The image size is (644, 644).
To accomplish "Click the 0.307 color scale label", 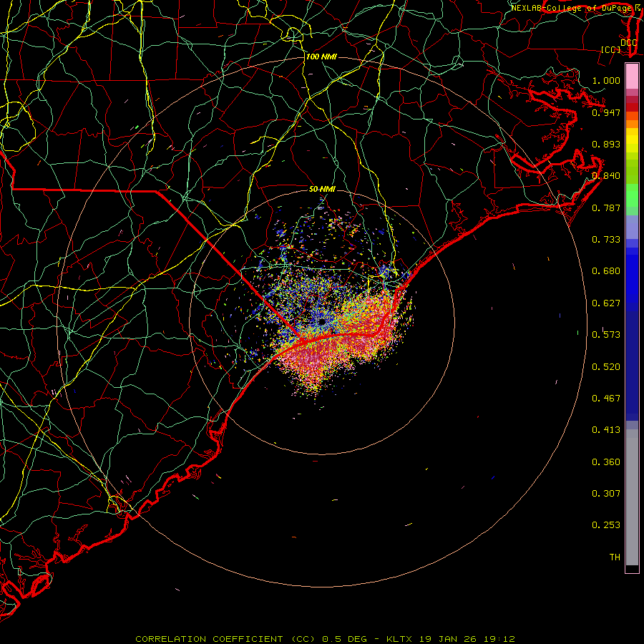I will pos(606,494).
